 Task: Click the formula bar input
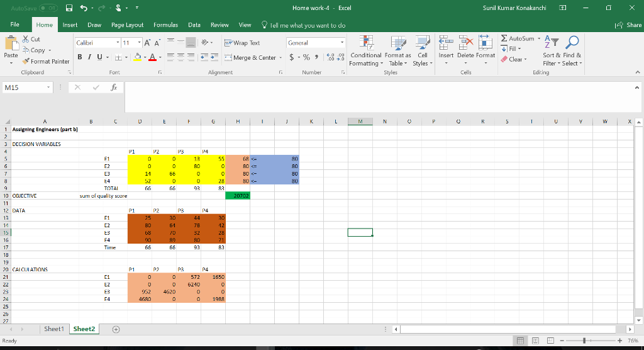tap(379, 97)
